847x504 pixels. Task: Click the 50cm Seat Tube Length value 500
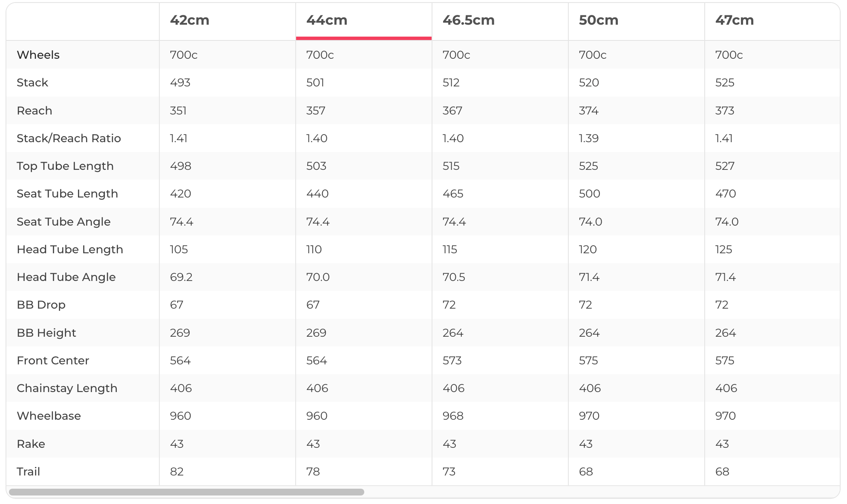click(x=589, y=194)
